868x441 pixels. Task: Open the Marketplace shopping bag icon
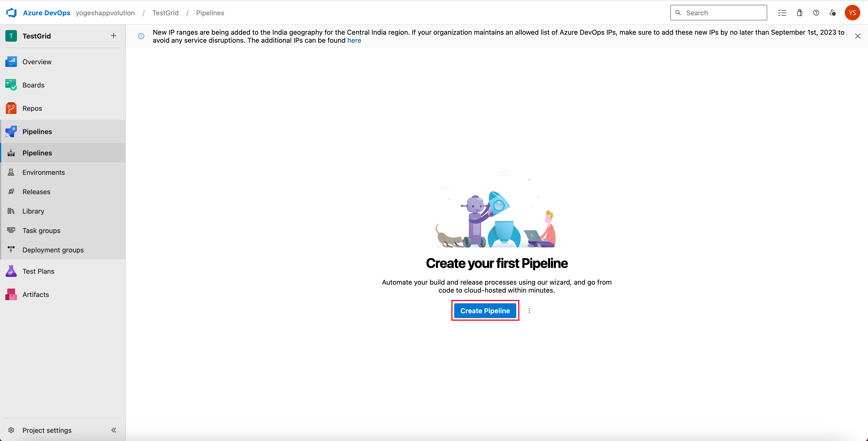click(x=799, y=13)
